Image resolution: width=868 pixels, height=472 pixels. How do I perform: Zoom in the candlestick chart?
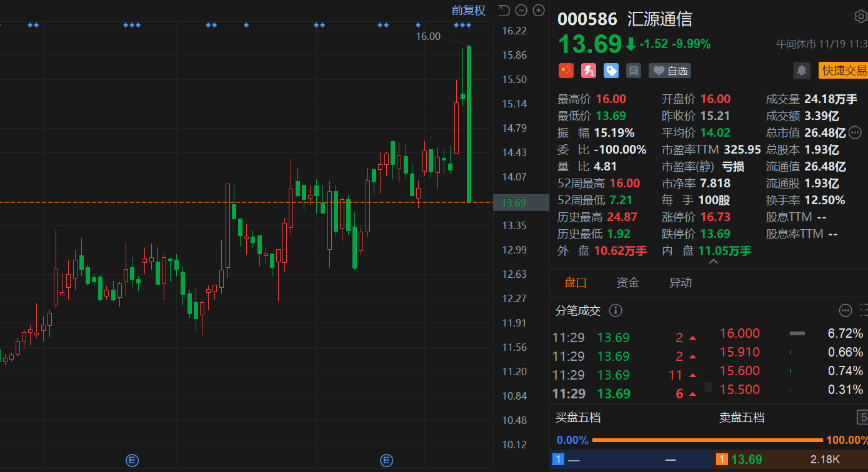coord(539,10)
